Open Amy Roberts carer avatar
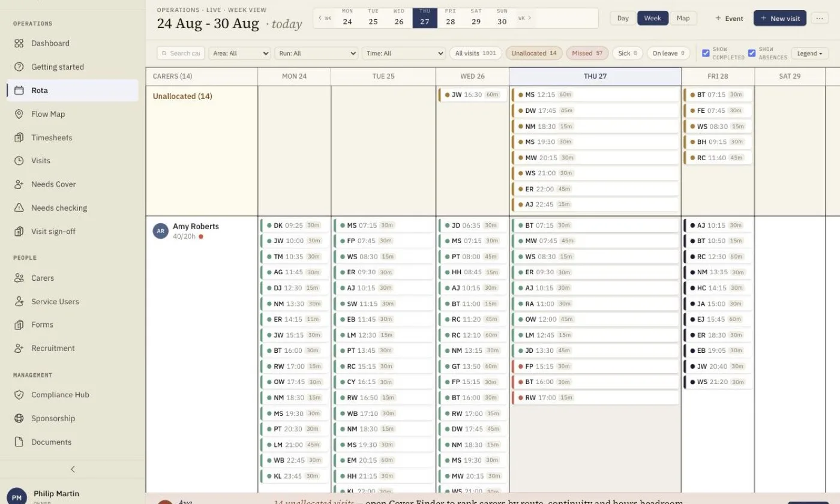This screenshot has height=504, width=840. click(x=160, y=231)
